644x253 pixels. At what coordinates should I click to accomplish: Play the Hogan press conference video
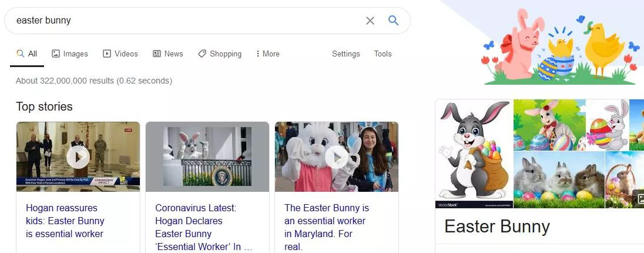pyautogui.click(x=78, y=157)
